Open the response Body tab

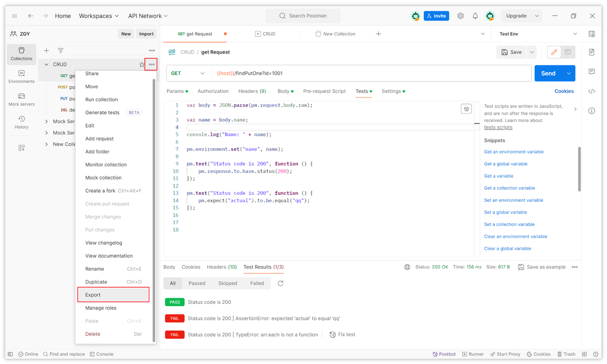point(169,267)
